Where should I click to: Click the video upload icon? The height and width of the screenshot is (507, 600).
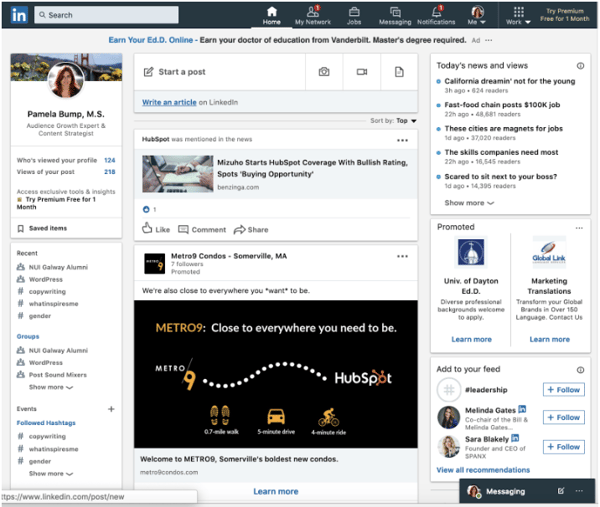click(361, 72)
